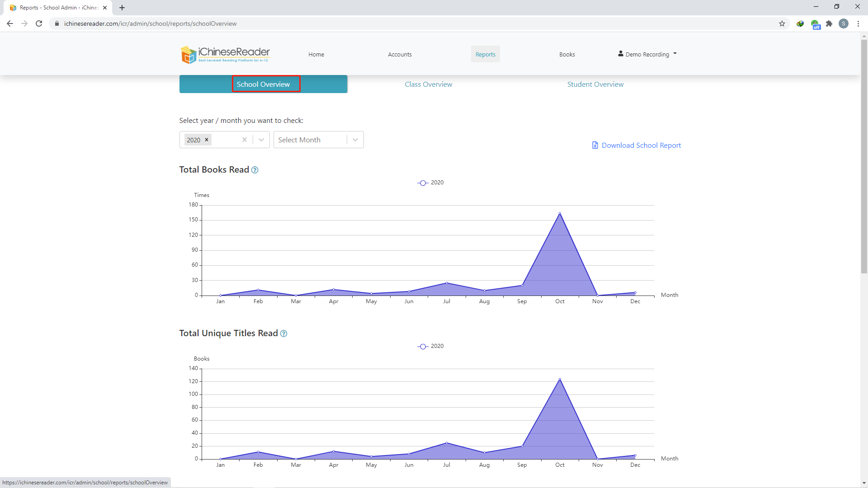The width and height of the screenshot is (868, 488).
Task: Click Total Unique Titles Read help icon
Action: click(284, 333)
